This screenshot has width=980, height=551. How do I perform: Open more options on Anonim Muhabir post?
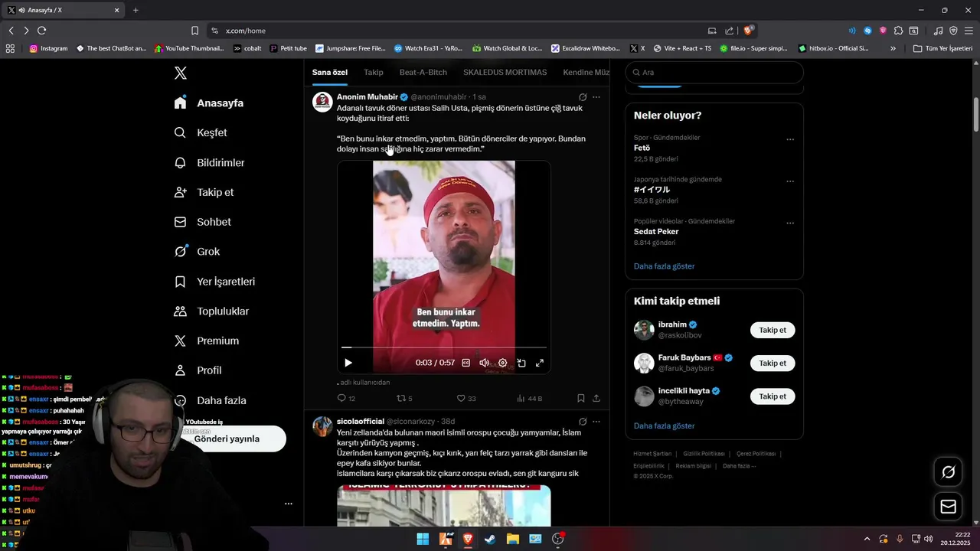tap(596, 97)
